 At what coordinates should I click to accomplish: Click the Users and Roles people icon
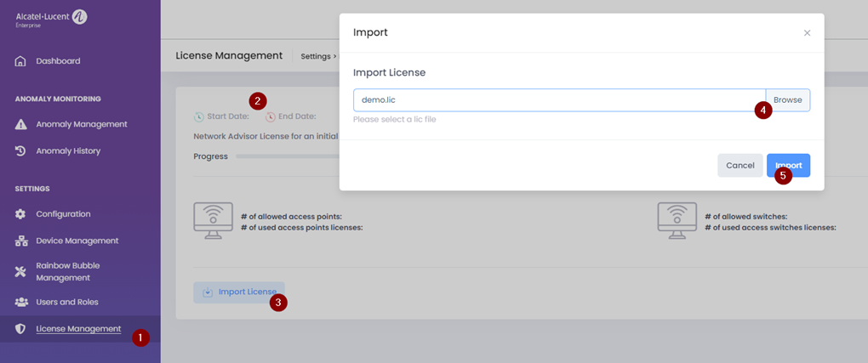pyautogui.click(x=21, y=302)
